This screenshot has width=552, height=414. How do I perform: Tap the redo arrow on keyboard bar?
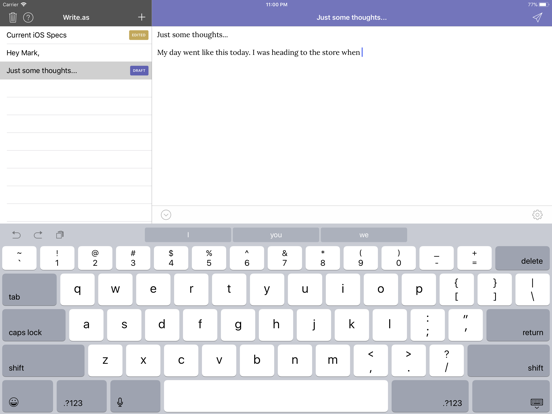click(x=38, y=235)
